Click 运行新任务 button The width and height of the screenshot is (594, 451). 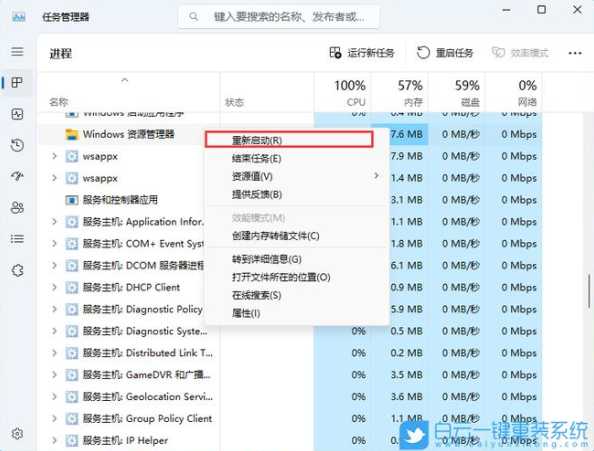click(x=362, y=53)
